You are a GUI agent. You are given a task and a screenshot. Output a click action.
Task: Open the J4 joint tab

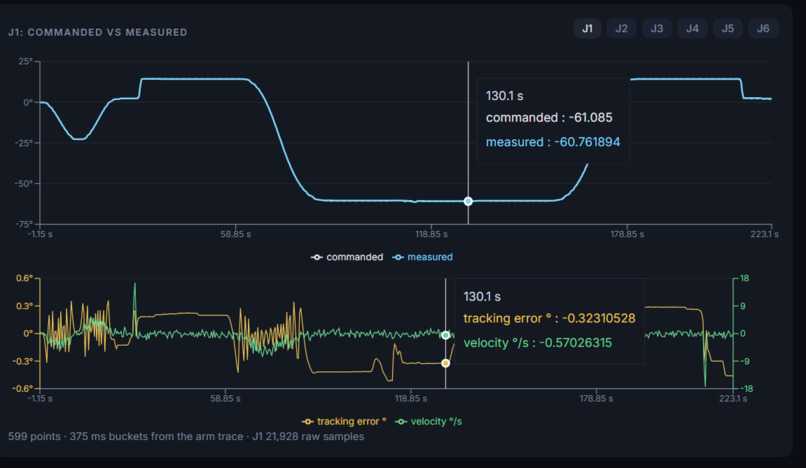692,29
